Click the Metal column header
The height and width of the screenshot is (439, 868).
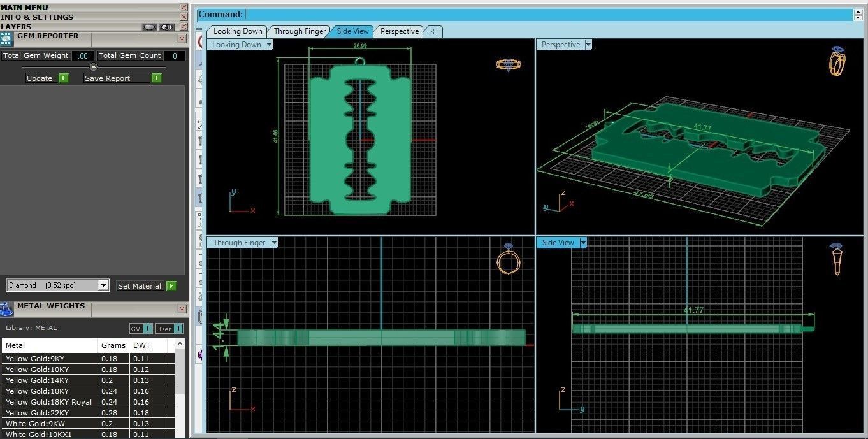[x=50, y=345]
